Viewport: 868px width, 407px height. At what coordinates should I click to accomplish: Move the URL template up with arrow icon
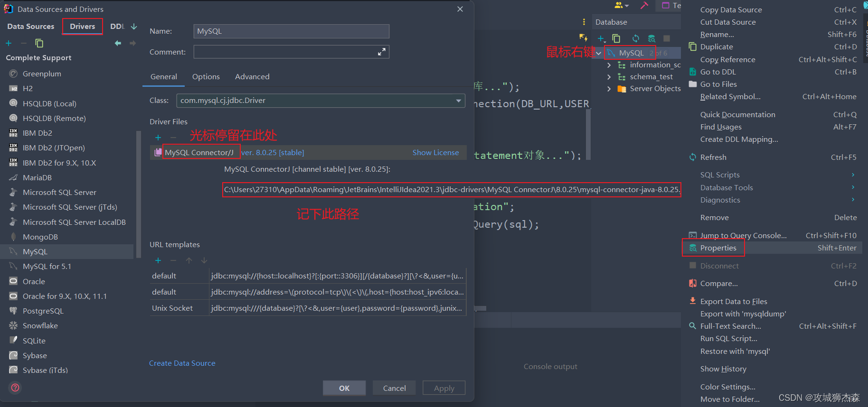coord(189,260)
